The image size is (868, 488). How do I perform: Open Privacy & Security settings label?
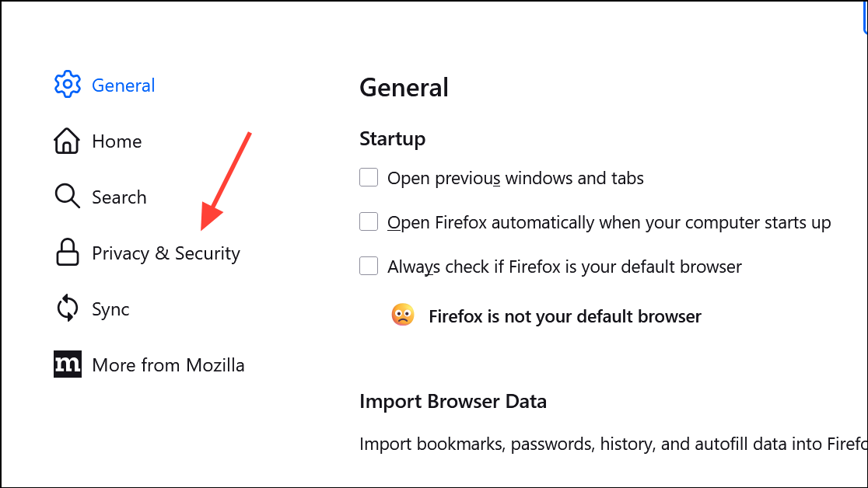point(166,253)
